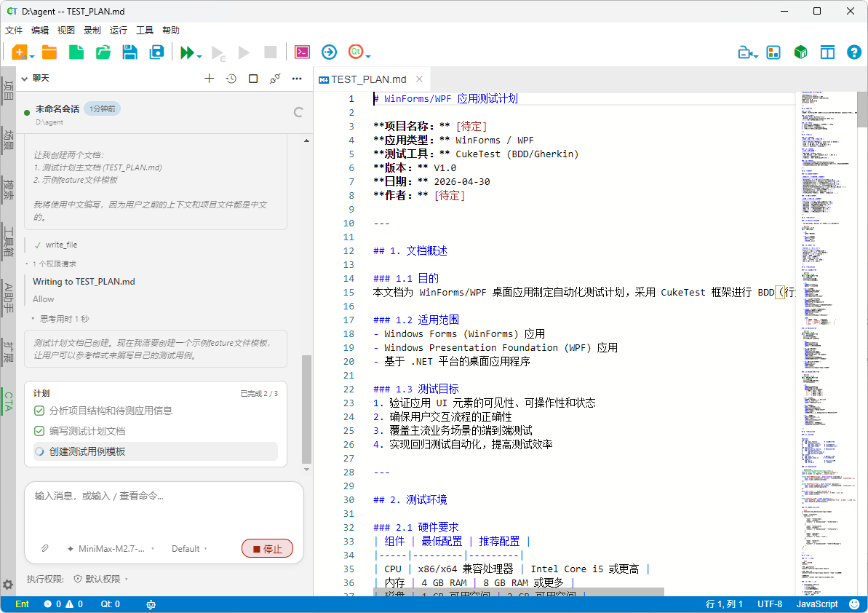Click the 创建测试用例模板 in-progress item
Viewport: 868px width, 613px height.
pyautogui.click(x=155, y=451)
